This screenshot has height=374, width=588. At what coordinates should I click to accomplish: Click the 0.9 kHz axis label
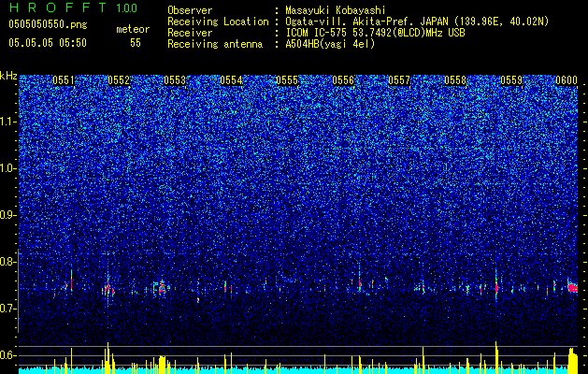click(7, 215)
